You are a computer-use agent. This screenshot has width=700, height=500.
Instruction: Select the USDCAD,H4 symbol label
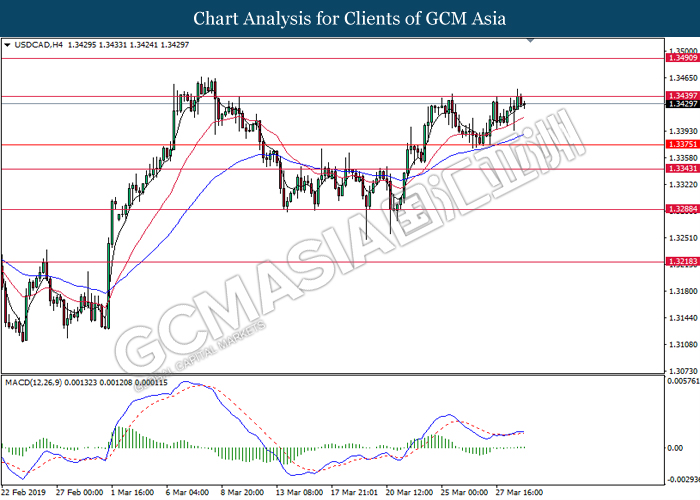(39, 45)
